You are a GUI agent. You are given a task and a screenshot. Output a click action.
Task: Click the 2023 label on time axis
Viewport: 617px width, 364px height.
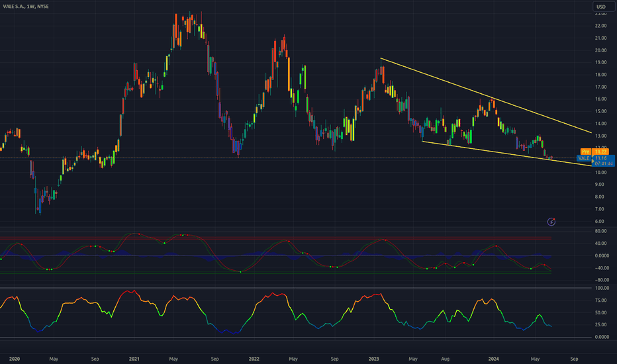(374, 359)
